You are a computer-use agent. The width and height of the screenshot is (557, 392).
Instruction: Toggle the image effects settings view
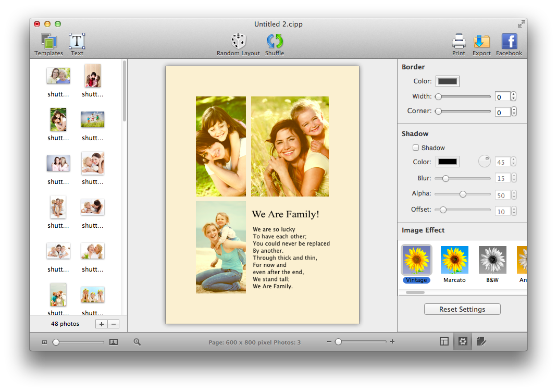click(x=462, y=341)
